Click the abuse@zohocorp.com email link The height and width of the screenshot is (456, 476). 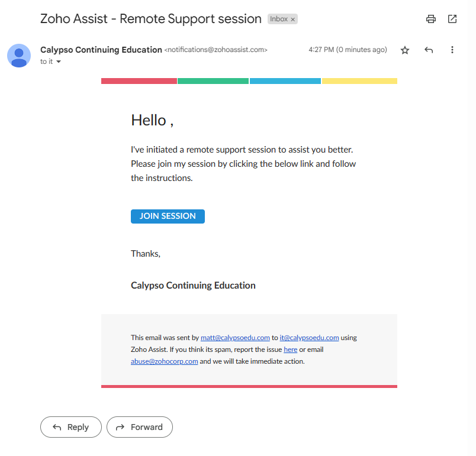point(164,361)
